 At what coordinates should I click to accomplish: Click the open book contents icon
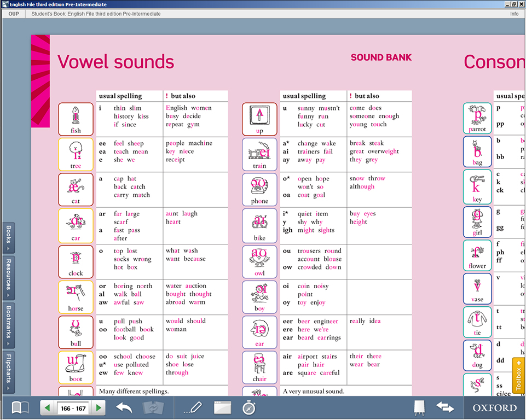coord(20,407)
